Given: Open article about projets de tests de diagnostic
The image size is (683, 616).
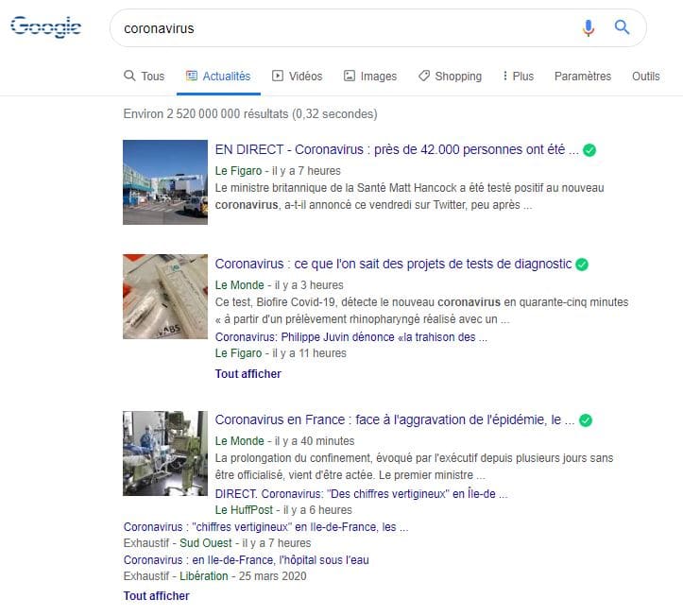Looking at the screenshot, I should (393, 264).
